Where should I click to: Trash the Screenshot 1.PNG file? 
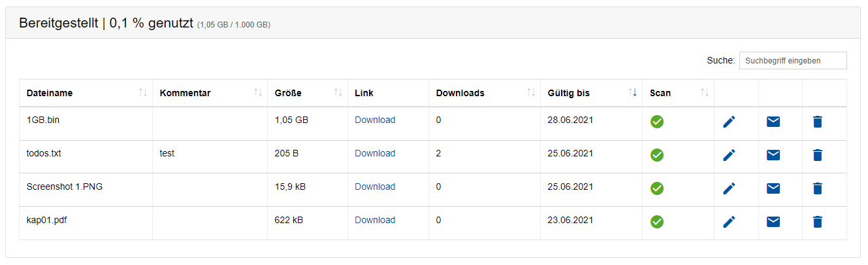(817, 188)
